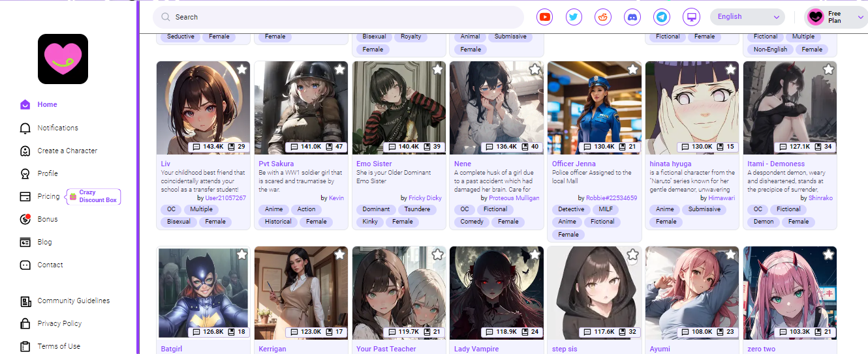Open creator link Shinrako

[x=820, y=198]
